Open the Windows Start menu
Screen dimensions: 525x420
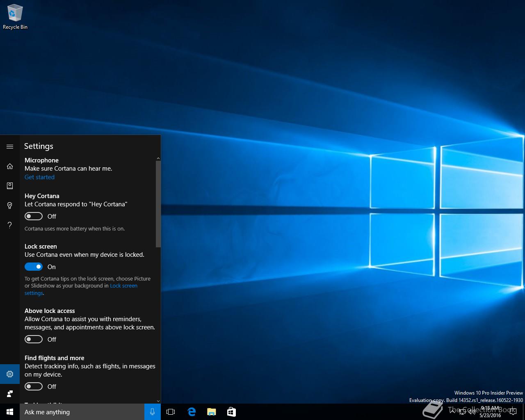[x=10, y=412]
